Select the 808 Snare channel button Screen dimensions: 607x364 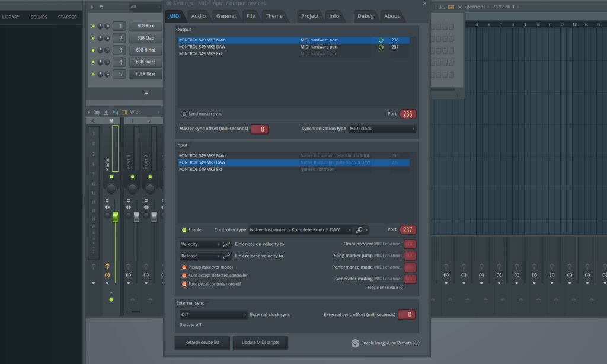(146, 62)
